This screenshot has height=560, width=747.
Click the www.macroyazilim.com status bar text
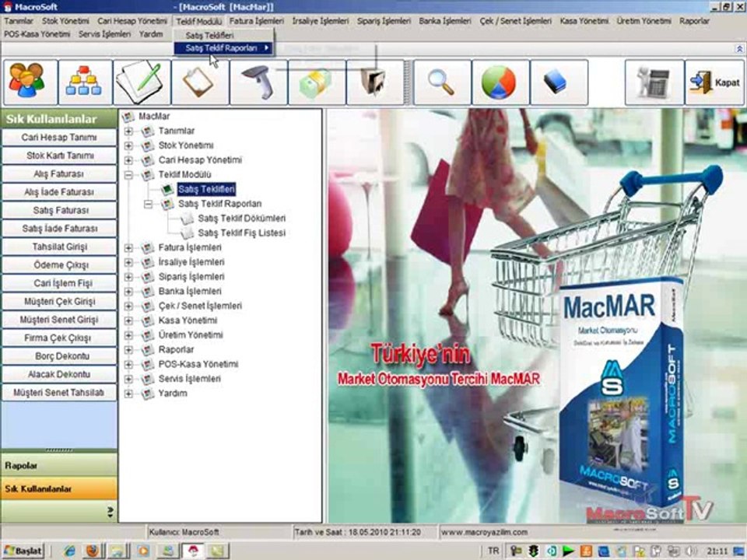pyautogui.click(x=484, y=532)
